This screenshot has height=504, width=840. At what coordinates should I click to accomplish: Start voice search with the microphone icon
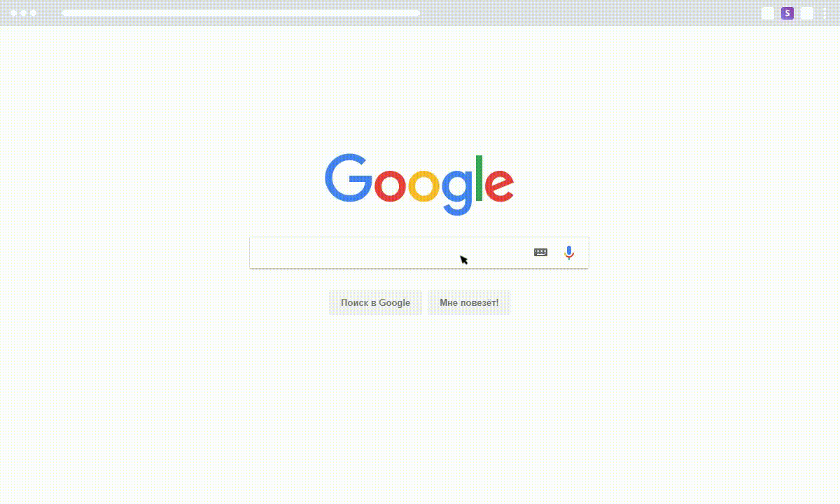pyautogui.click(x=569, y=253)
